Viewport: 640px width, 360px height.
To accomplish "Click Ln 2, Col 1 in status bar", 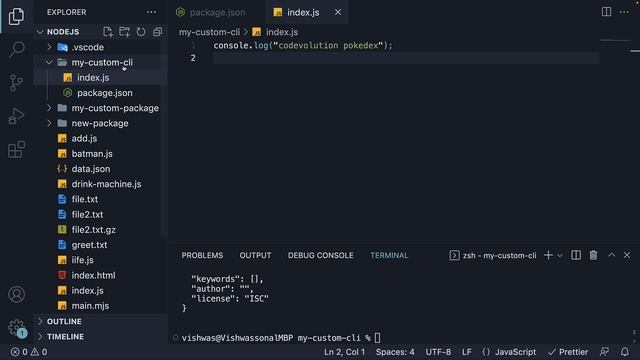I will (x=344, y=352).
